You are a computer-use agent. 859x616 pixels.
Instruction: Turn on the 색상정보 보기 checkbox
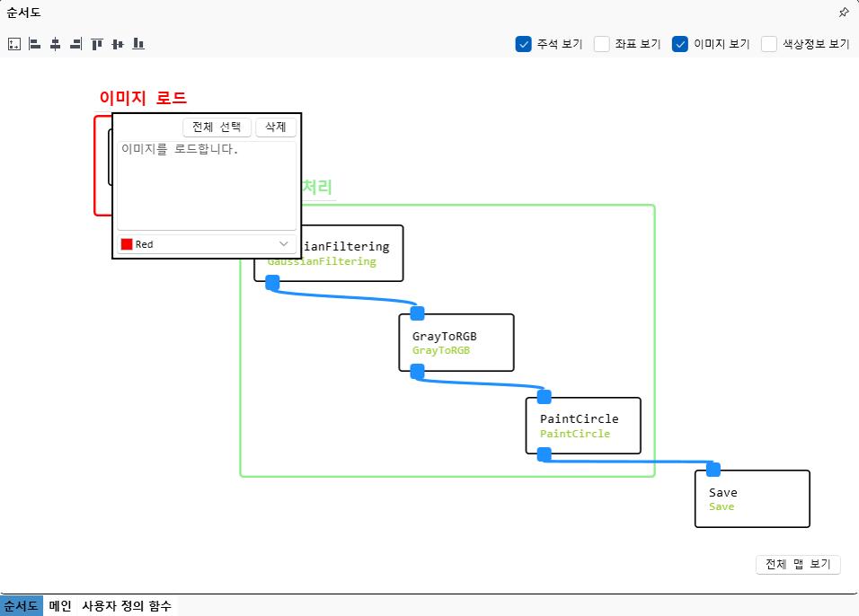click(769, 44)
